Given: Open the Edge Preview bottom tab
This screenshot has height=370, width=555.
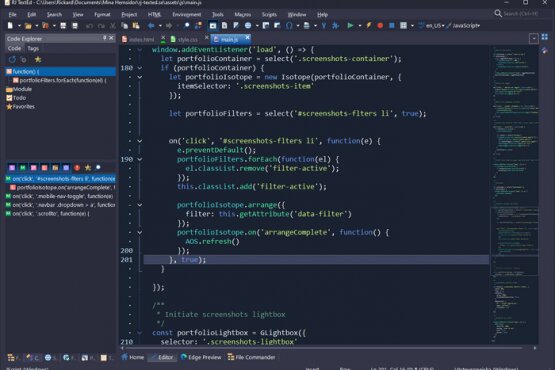Looking at the screenshot, I should (201, 357).
